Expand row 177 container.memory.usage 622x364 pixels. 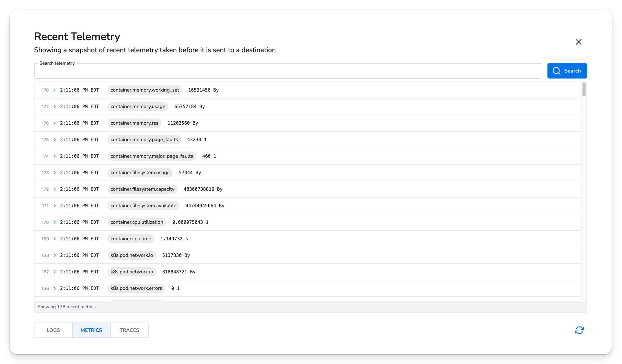(54, 106)
